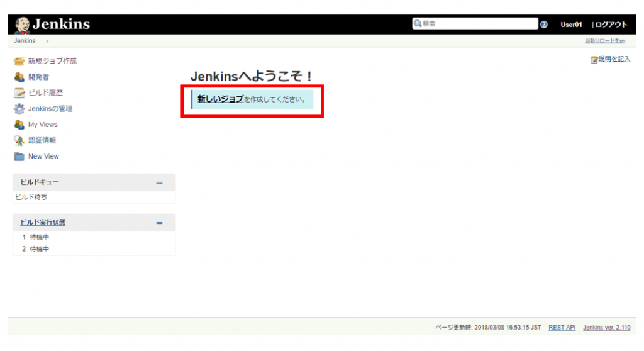644x351 pixels.
Task: Open New View in the sidebar
Action: [x=43, y=156]
